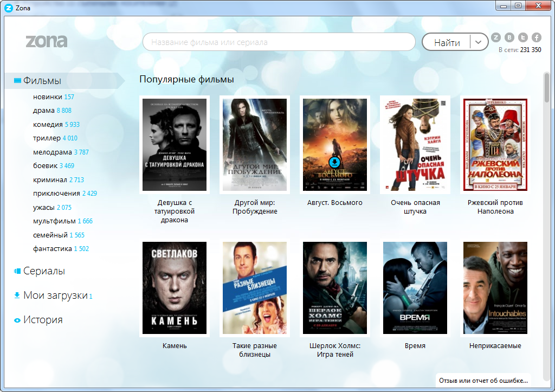Image resolution: width=555 pixels, height=392 pixels.
Task: Click the zona logo
Action: point(47,41)
